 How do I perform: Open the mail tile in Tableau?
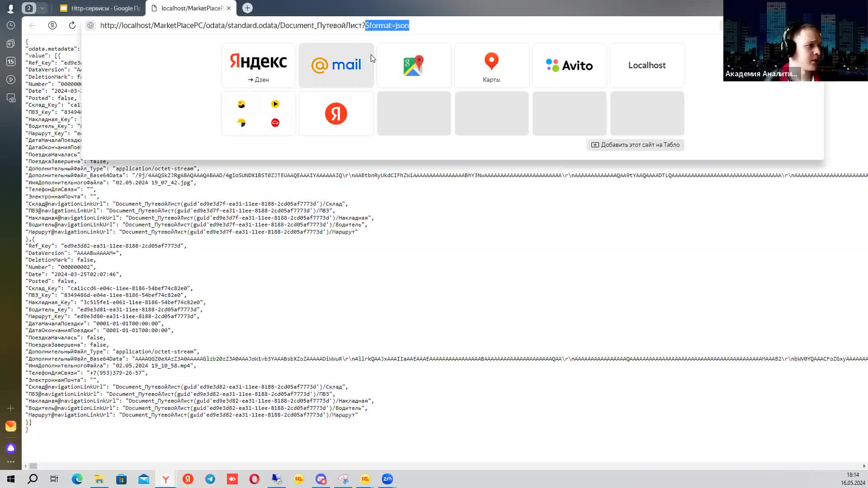click(336, 66)
